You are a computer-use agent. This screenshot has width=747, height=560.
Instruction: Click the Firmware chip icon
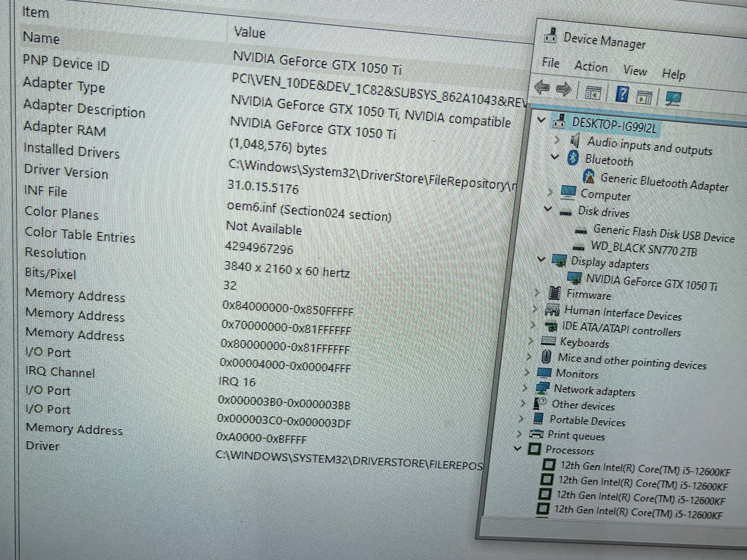pos(554,292)
